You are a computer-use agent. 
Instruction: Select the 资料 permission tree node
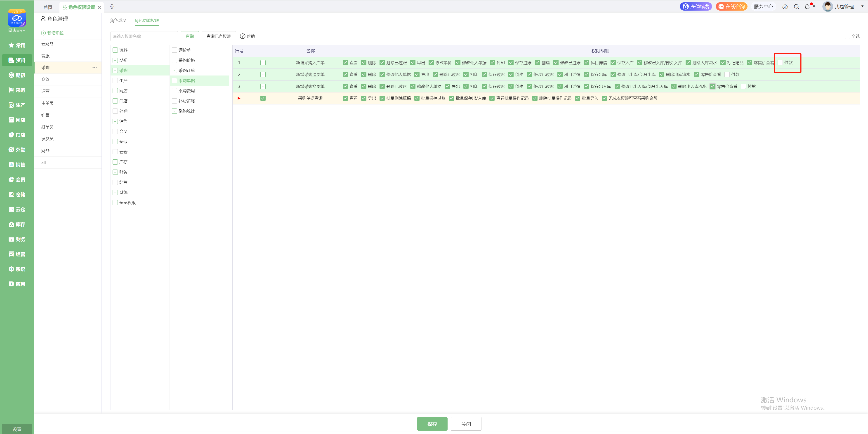pyautogui.click(x=123, y=50)
